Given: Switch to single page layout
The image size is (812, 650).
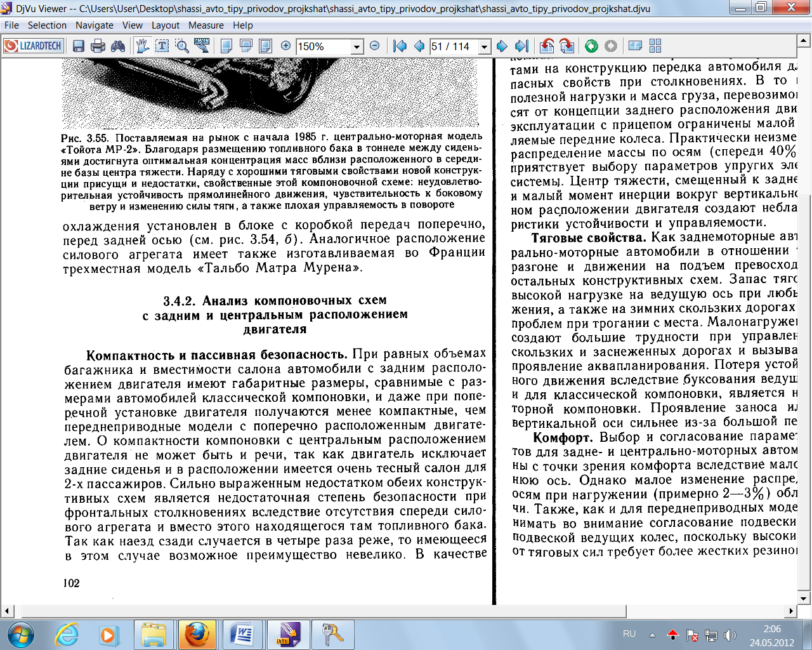Looking at the screenshot, I should tap(226, 46).
